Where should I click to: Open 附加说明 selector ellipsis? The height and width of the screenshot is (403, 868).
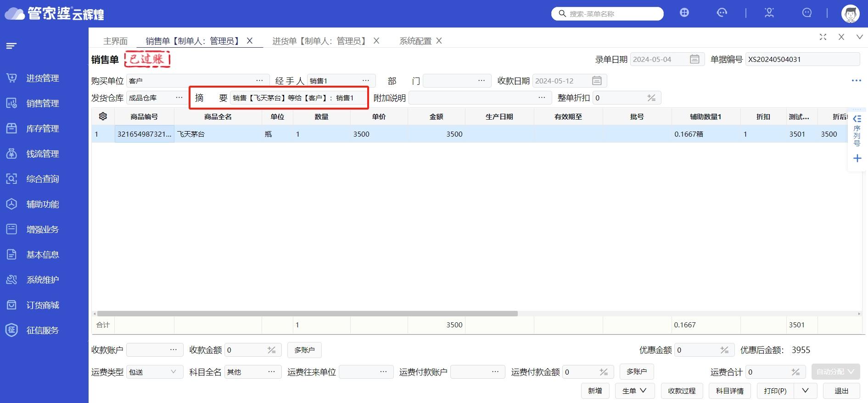[542, 97]
